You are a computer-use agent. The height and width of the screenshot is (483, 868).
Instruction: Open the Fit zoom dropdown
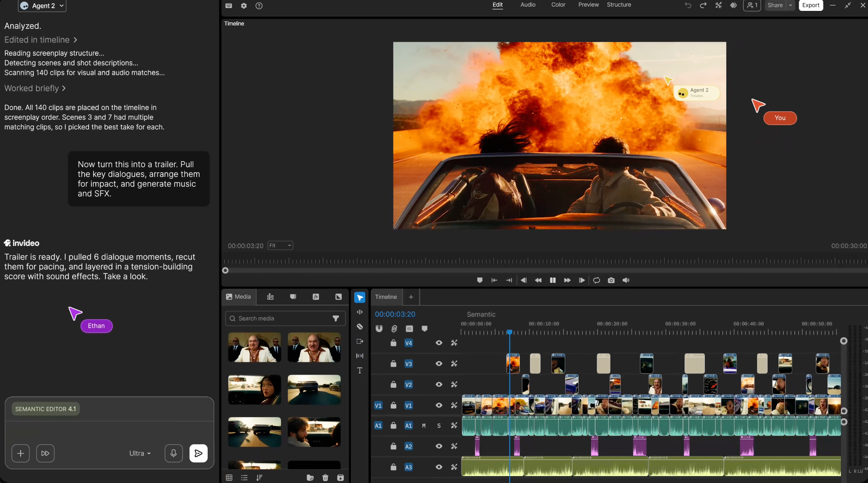point(280,246)
